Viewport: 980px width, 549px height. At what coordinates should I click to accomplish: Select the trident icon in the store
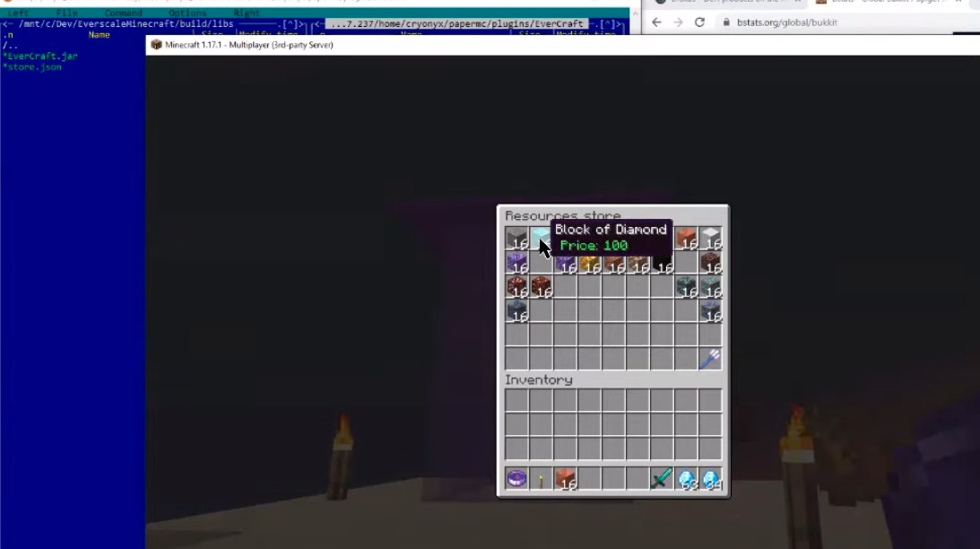click(x=710, y=358)
